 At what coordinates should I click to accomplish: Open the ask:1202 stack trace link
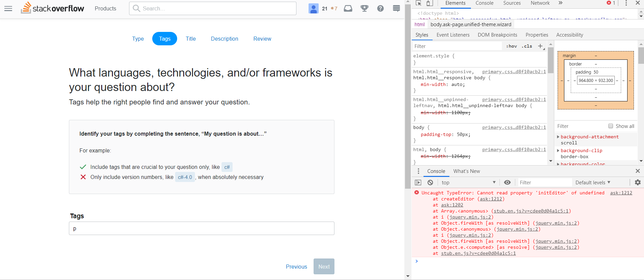tap(452, 205)
